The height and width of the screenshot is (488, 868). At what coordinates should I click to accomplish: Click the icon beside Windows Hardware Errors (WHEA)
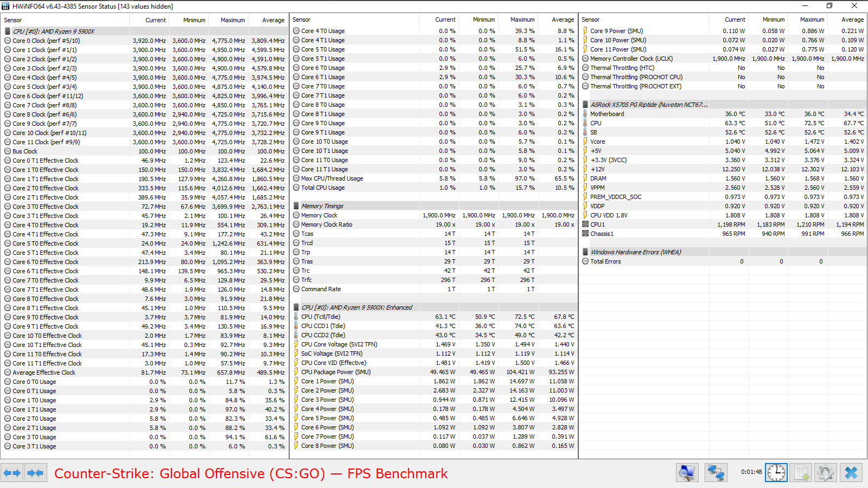click(585, 252)
